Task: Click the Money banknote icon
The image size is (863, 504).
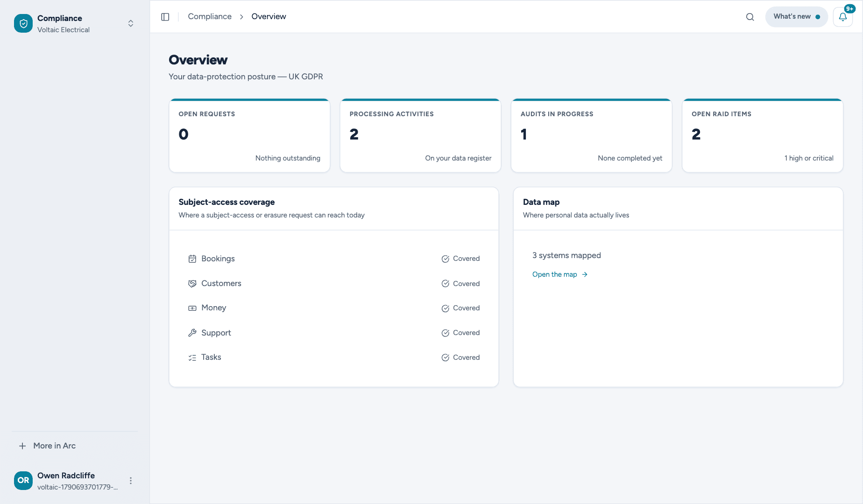Action: [192, 308]
